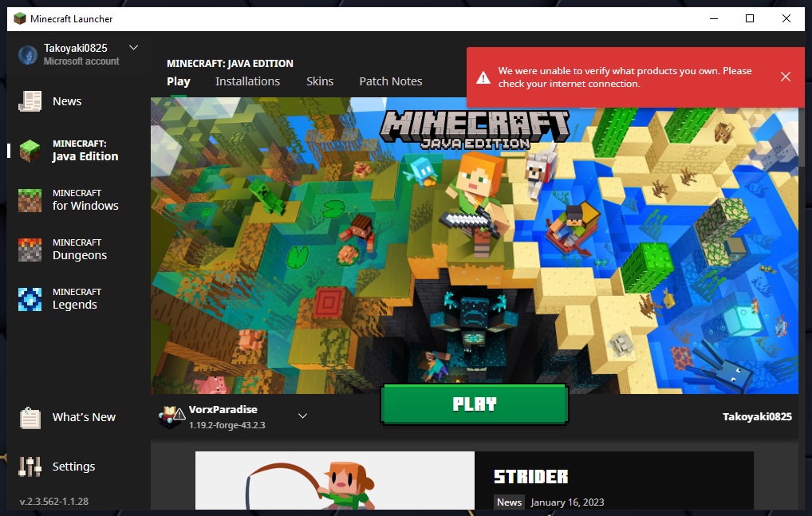Image resolution: width=812 pixels, height=516 pixels.
Task: Open the News sidebar label
Action: (67, 101)
